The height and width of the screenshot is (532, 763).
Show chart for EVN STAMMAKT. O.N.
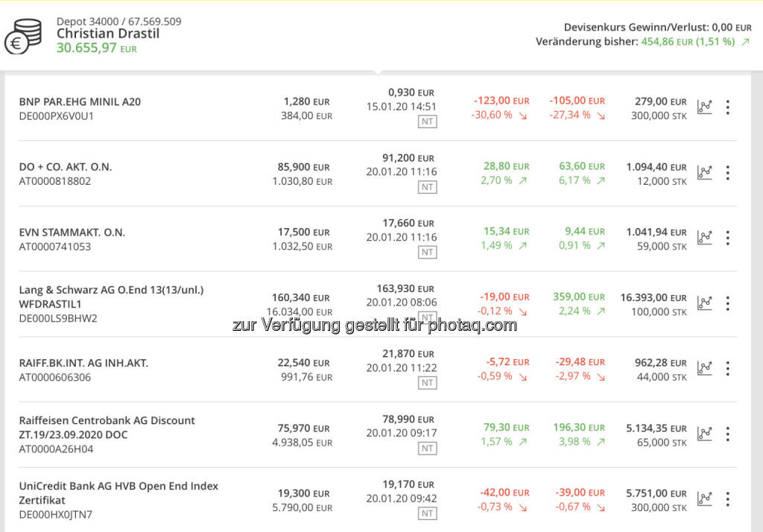[704, 238]
